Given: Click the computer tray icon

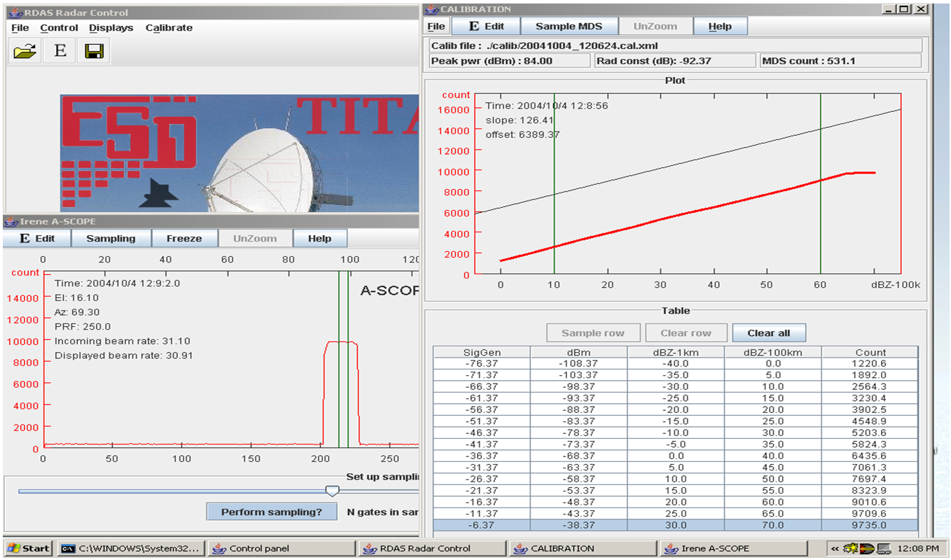Looking at the screenshot, I should (883, 548).
